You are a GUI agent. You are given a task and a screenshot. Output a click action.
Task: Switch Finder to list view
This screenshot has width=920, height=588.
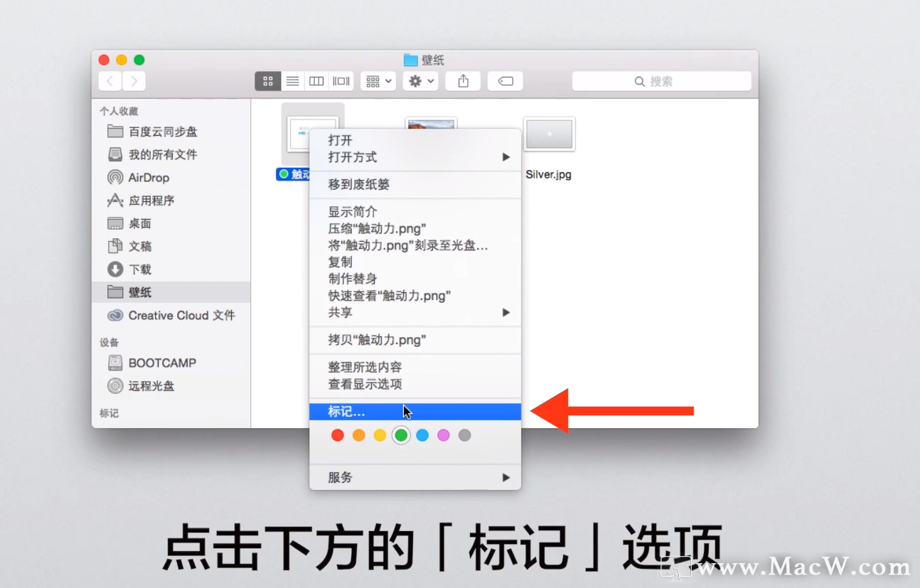pyautogui.click(x=292, y=81)
